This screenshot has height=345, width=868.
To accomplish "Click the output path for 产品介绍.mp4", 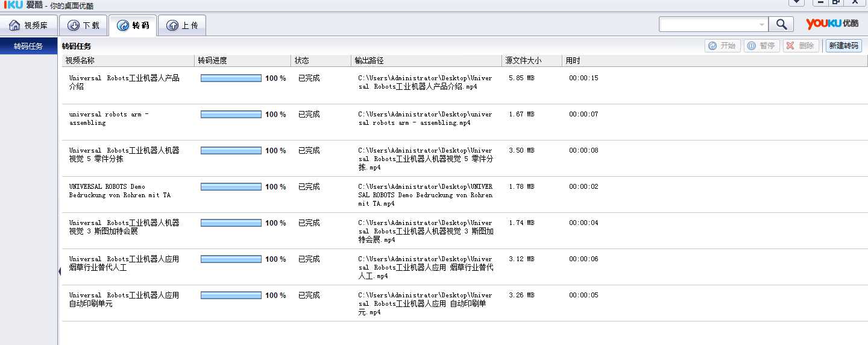I will [x=425, y=83].
